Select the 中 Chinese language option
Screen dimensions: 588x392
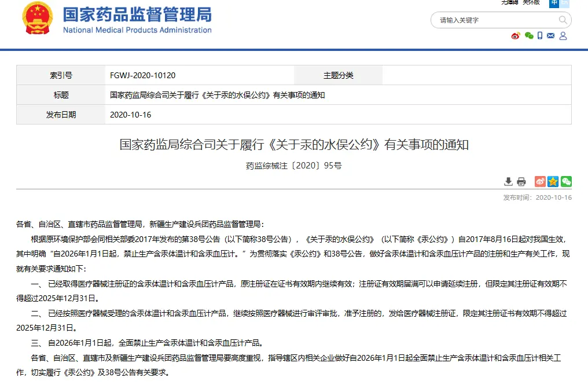coord(554,3)
